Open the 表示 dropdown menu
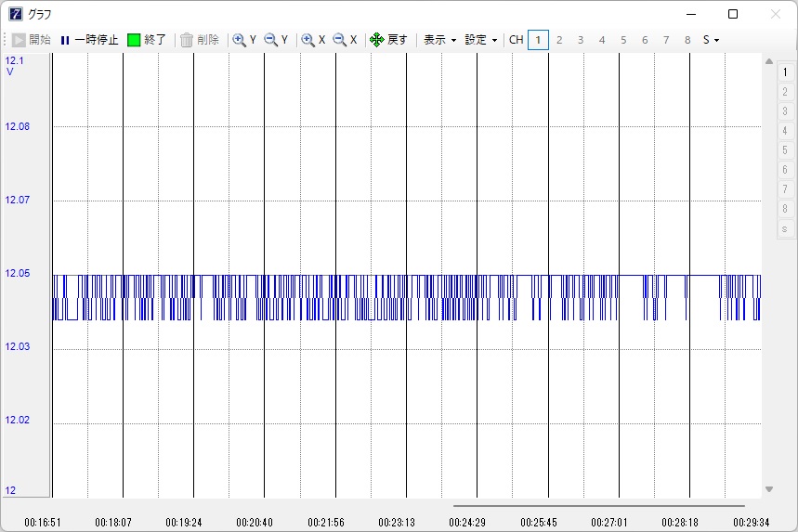The image size is (798, 532). (439, 40)
